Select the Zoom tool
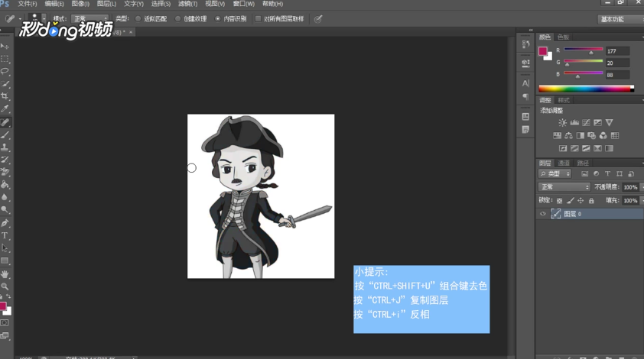The height and width of the screenshot is (359, 644). [5, 286]
